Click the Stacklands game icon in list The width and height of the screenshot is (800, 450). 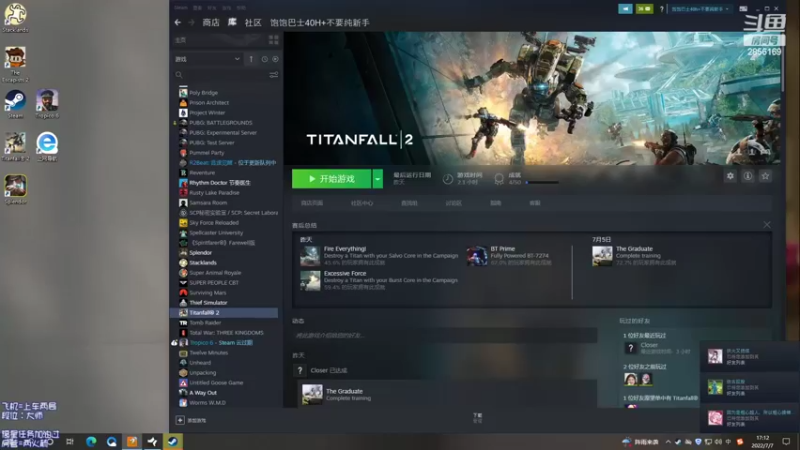[x=183, y=263]
